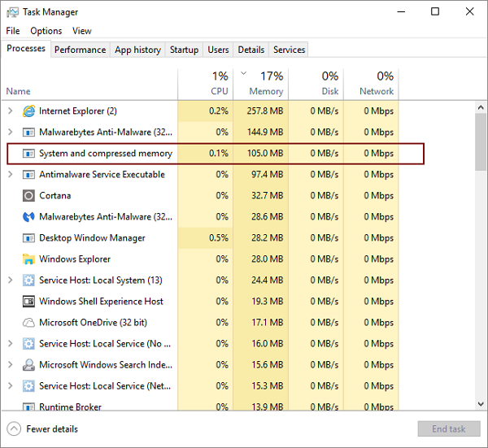Screen dimensions: 488x448
Task: Click the blue Malwarebytes logo icon
Action: [28, 217]
